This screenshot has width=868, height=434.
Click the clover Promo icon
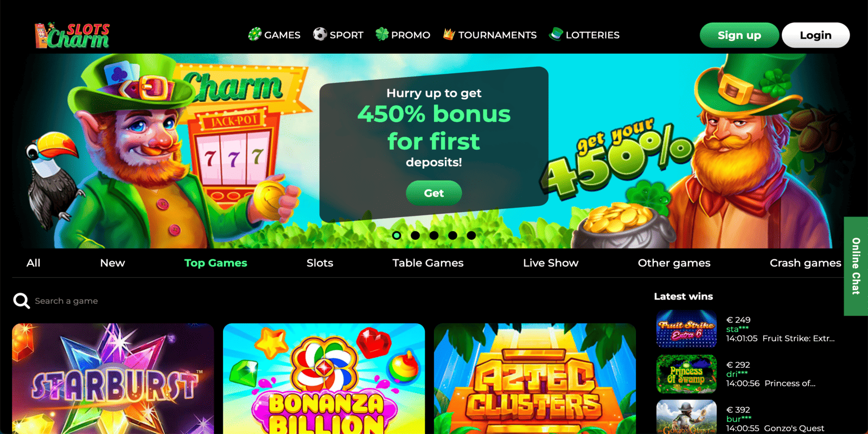tap(382, 34)
